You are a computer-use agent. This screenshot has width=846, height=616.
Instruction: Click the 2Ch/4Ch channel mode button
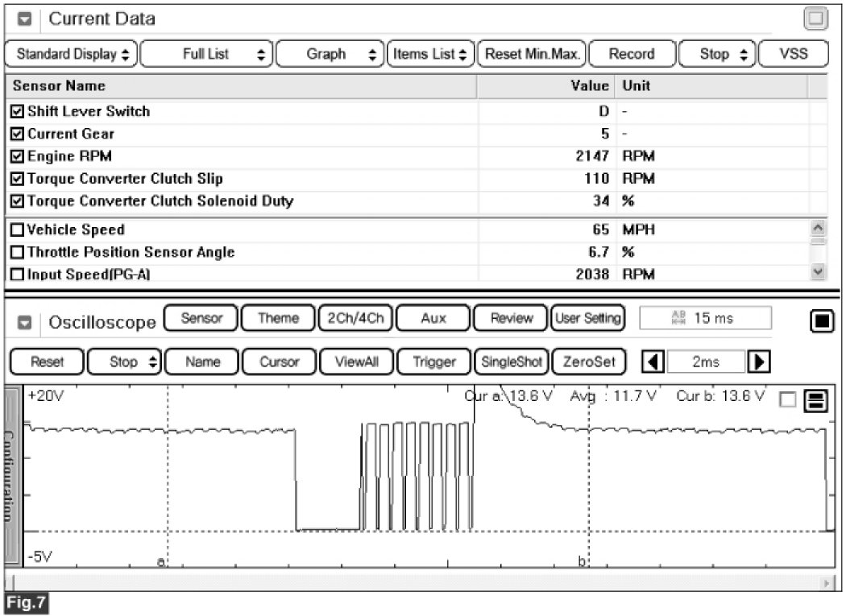(x=355, y=318)
